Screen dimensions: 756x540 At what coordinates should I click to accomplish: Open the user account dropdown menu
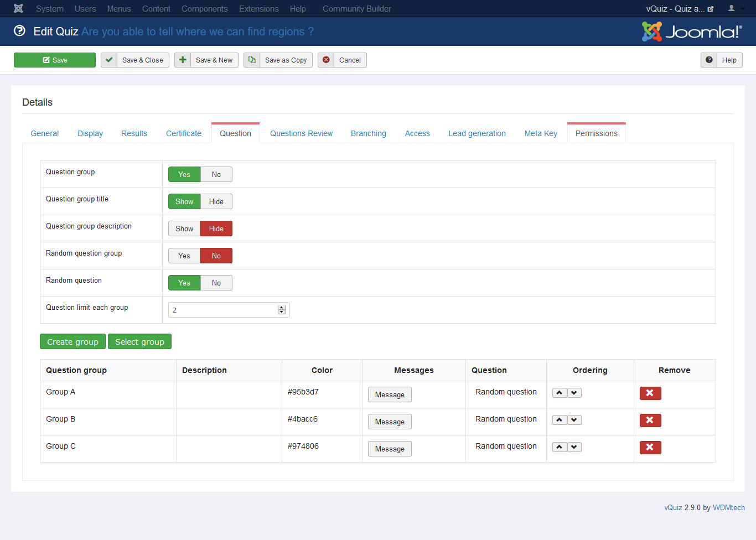pyautogui.click(x=735, y=9)
